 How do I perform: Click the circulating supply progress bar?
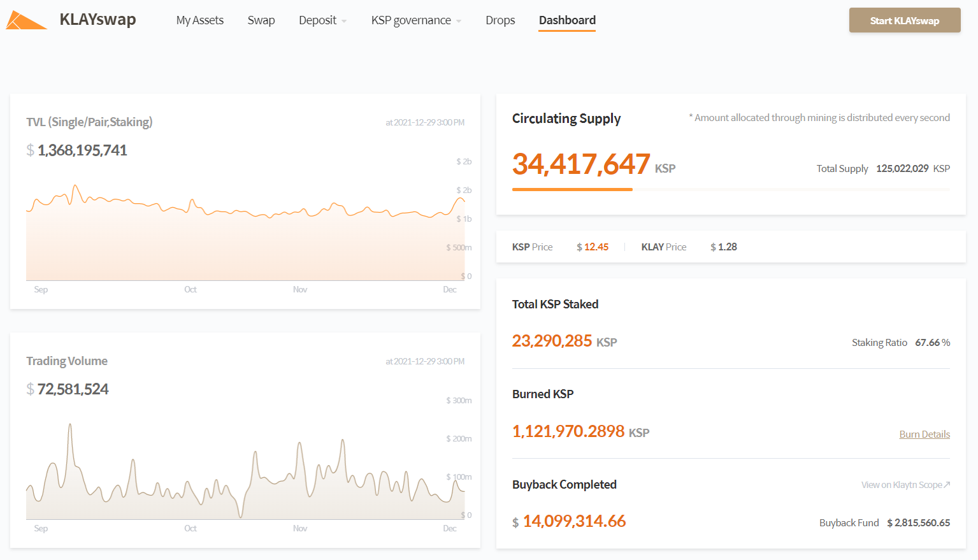click(x=731, y=189)
